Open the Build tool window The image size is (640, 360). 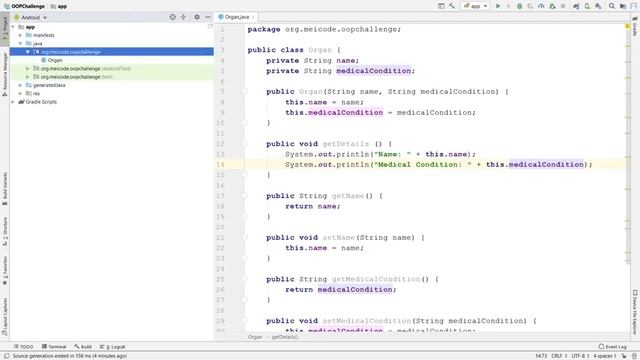(83, 347)
